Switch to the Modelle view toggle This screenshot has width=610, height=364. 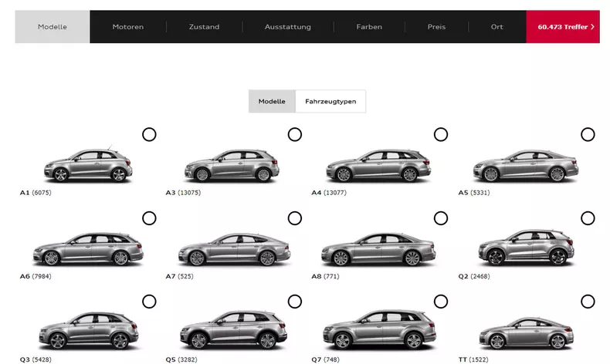(272, 101)
